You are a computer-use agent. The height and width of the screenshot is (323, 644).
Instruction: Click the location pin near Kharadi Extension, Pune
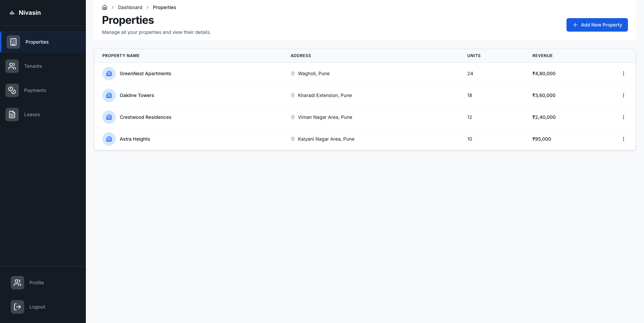point(292,95)
